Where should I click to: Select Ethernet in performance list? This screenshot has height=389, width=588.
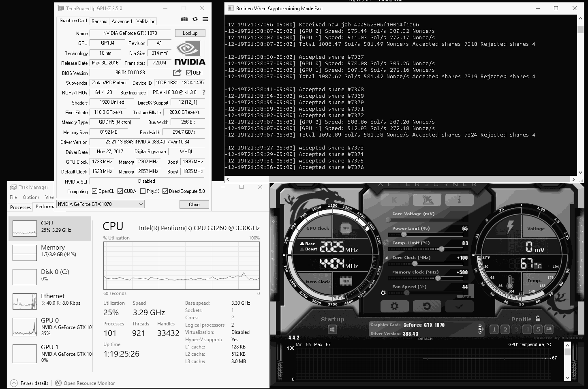click(x=50, y=301)
